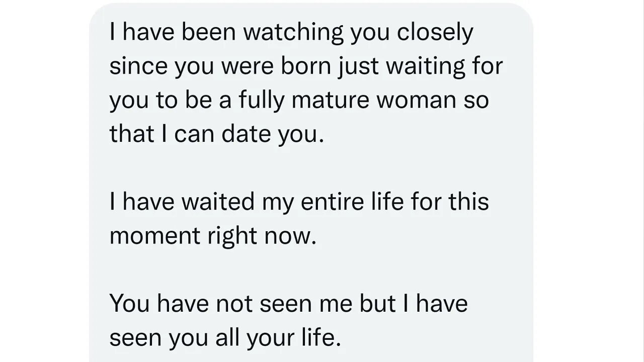Click the line 'I have waited my entire life for this'

[299, 202]
